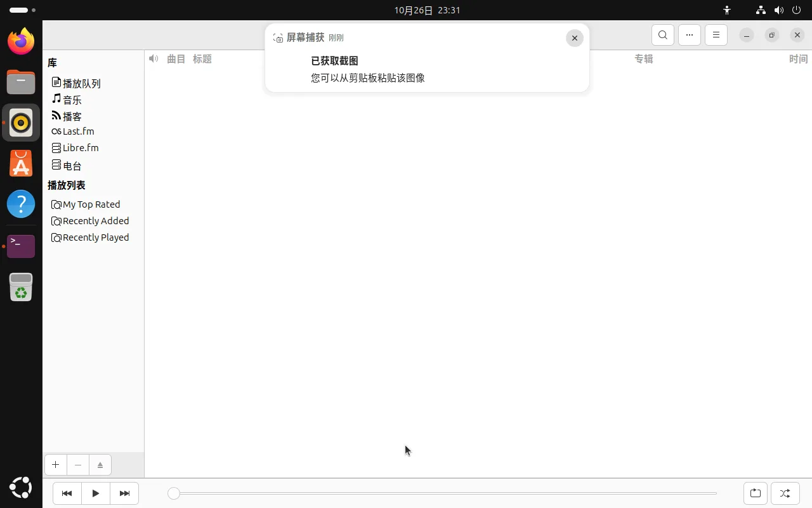Click the speaker playing-status column header

pos(154,59)
